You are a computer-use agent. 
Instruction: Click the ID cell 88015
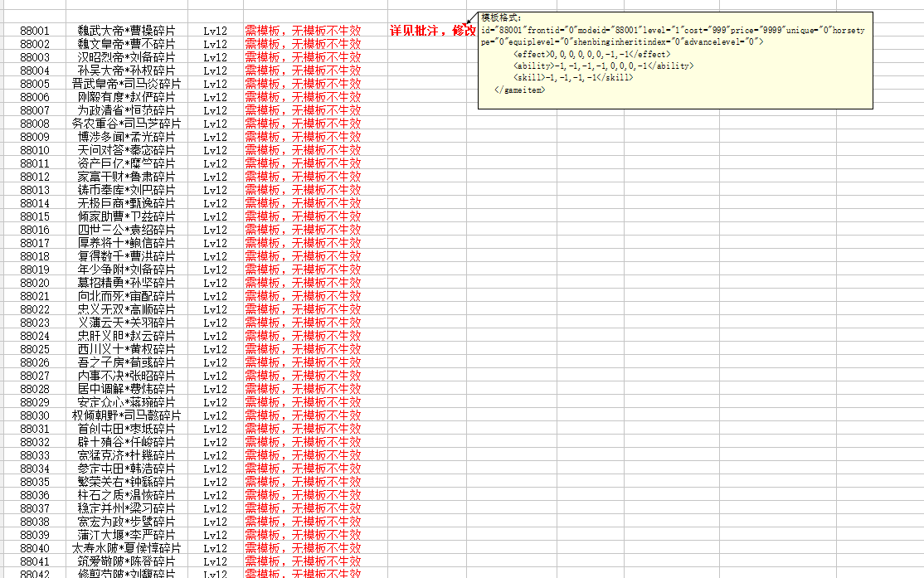(x=35, y=217)
